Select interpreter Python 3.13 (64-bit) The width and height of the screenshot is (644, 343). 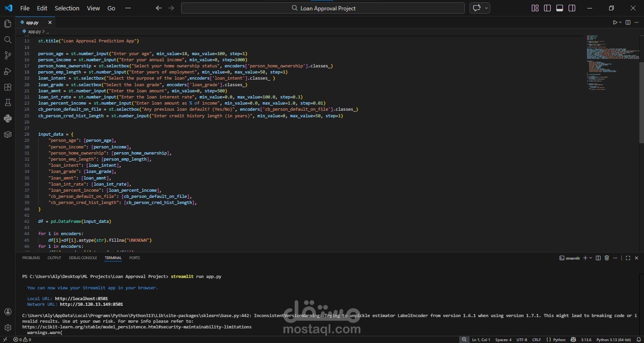point(613,340)
